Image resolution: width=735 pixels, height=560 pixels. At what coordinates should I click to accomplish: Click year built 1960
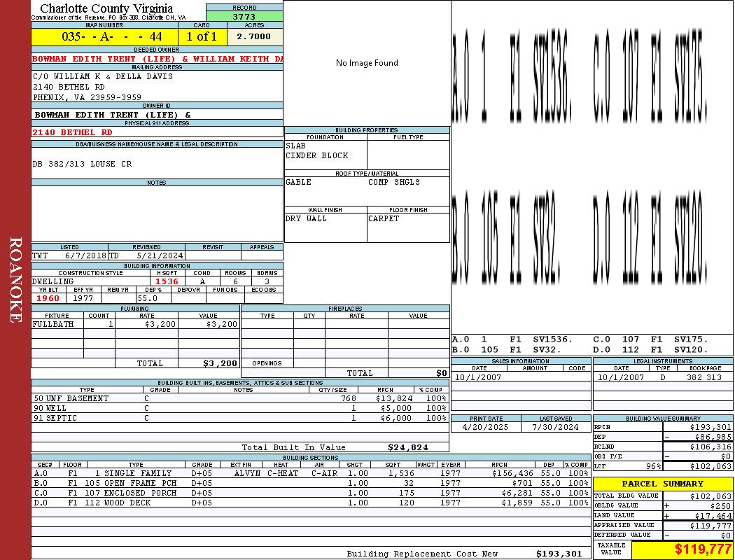tap(48, 298)
